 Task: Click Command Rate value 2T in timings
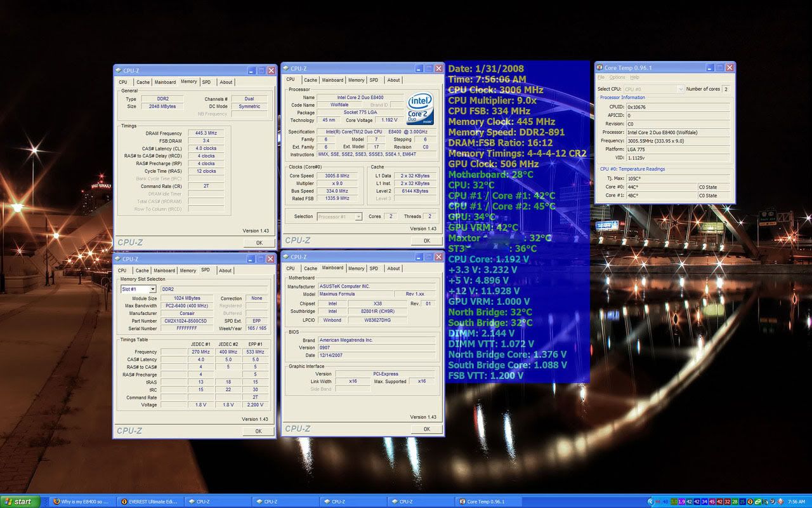[206, 186]
